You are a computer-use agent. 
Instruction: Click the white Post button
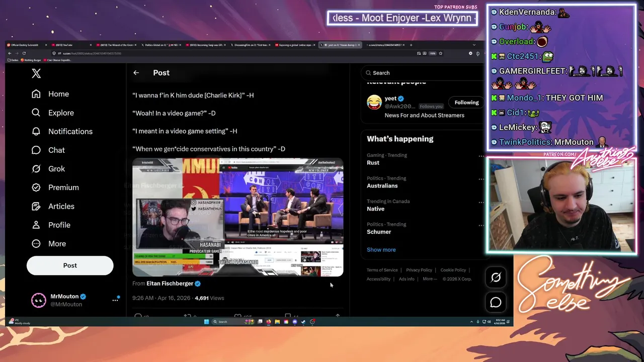(70, 265)
